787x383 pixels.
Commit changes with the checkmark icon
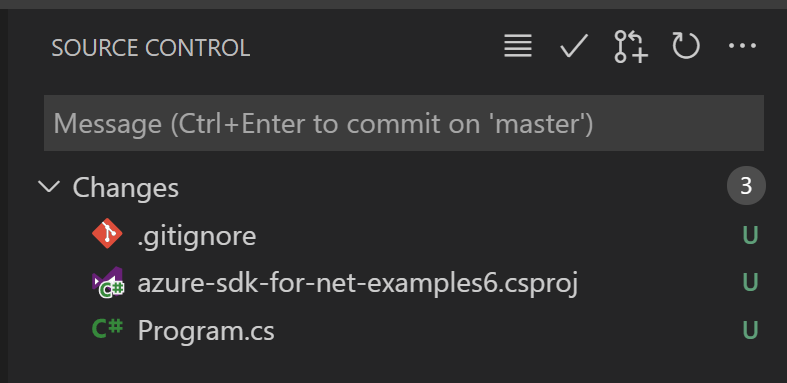tap(574, 46)
